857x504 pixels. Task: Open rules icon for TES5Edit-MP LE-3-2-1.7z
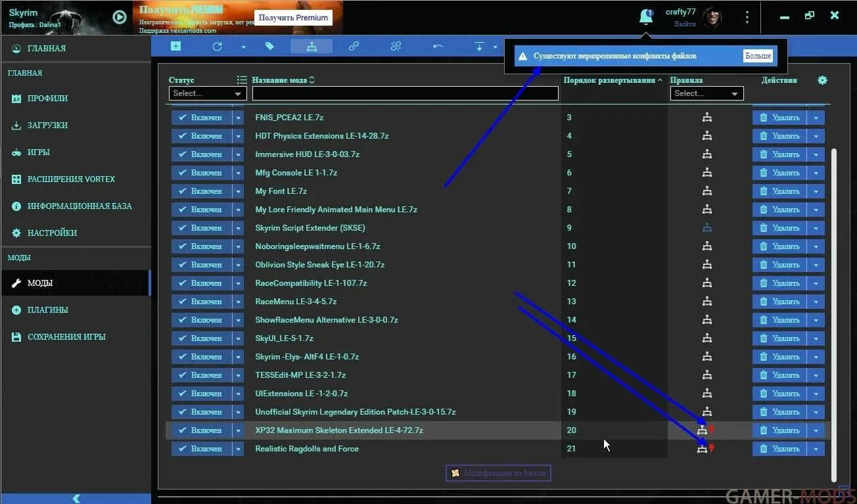tap(706, 375)
